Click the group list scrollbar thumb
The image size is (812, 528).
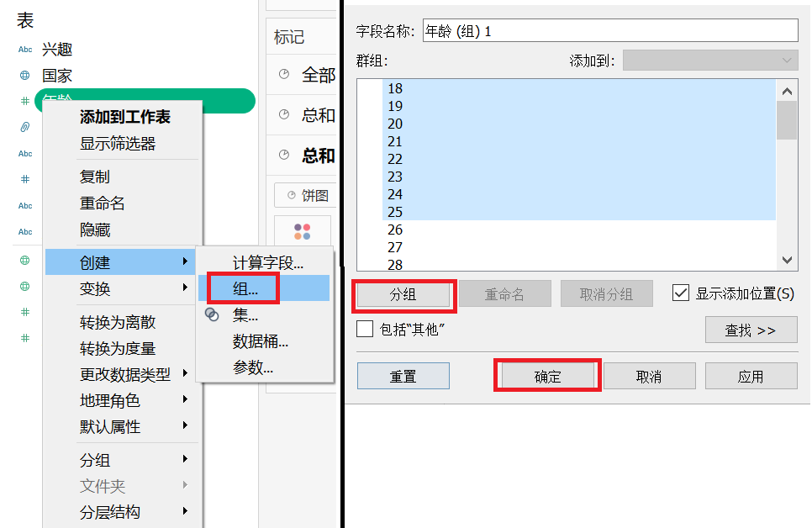coord(787,120)
